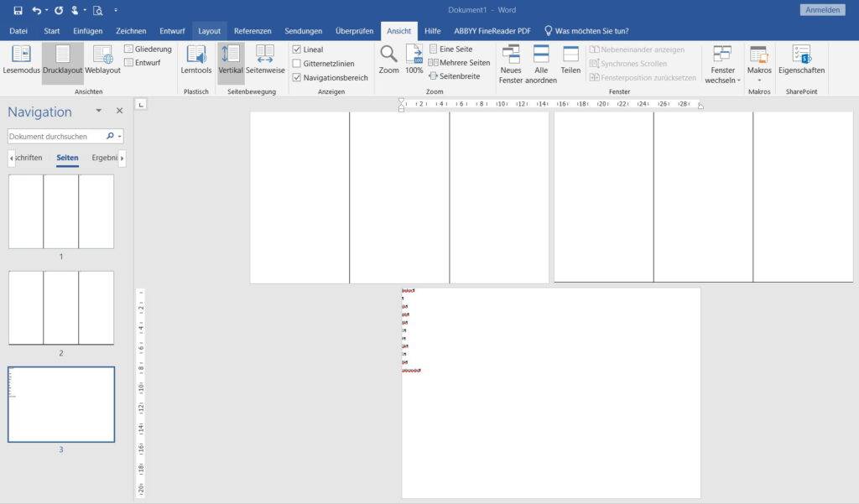Open the Sendungen ribbon tab
This screenshot has width=859, height=504.
click(303, 31)
